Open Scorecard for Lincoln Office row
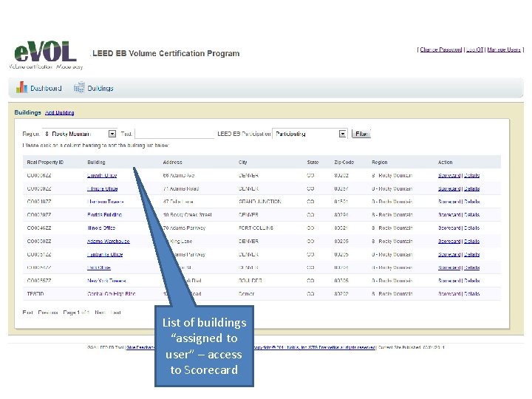Screen dimensions: 532x399 [x=449, y=175]
